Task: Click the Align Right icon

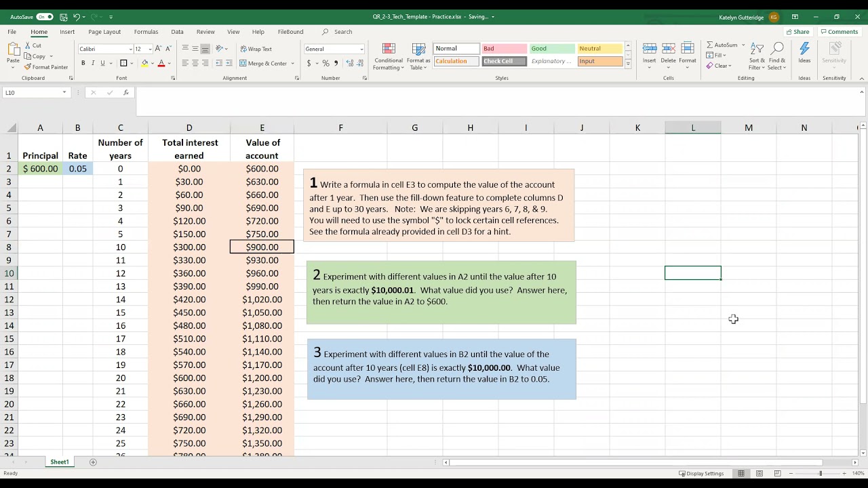Action: click(x=205, y=63)
